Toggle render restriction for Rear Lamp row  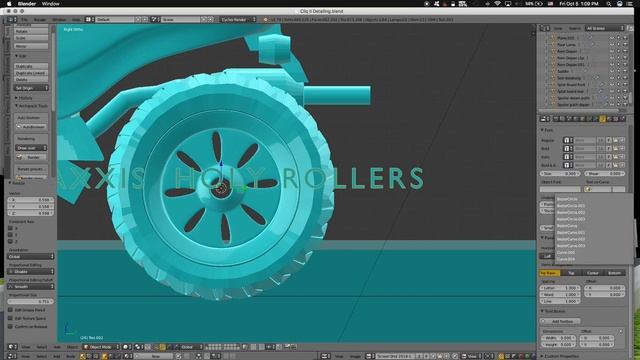click(625, 44)
